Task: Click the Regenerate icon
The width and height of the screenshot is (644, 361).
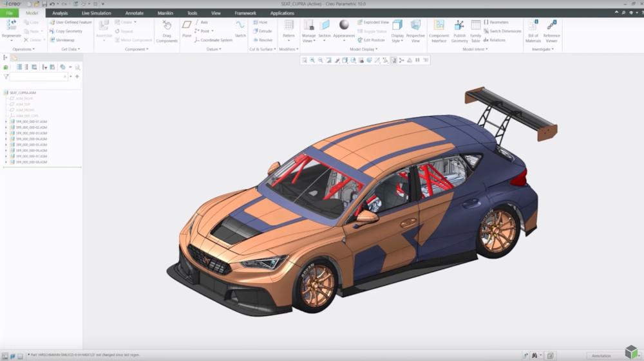Action: coord(11,25)
